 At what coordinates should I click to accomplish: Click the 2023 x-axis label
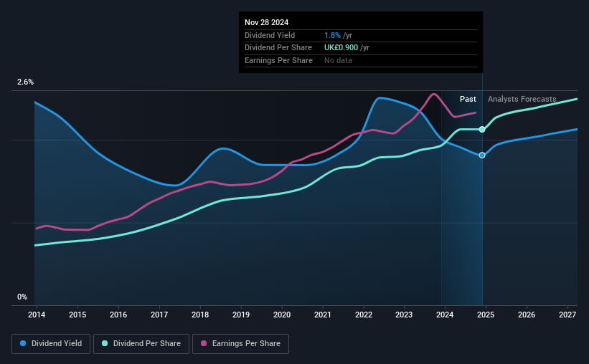[404, 315]
